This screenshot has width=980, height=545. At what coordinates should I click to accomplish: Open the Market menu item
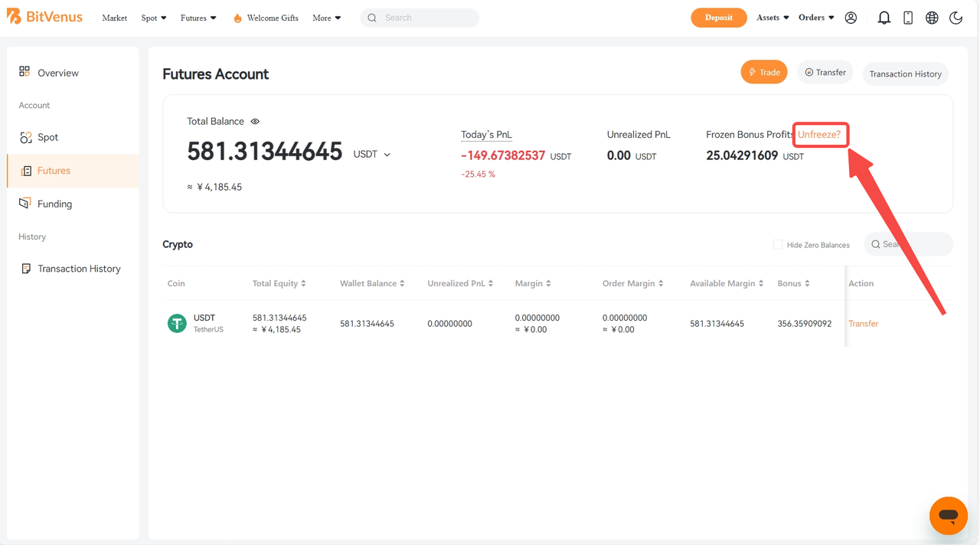coord(115,18)
